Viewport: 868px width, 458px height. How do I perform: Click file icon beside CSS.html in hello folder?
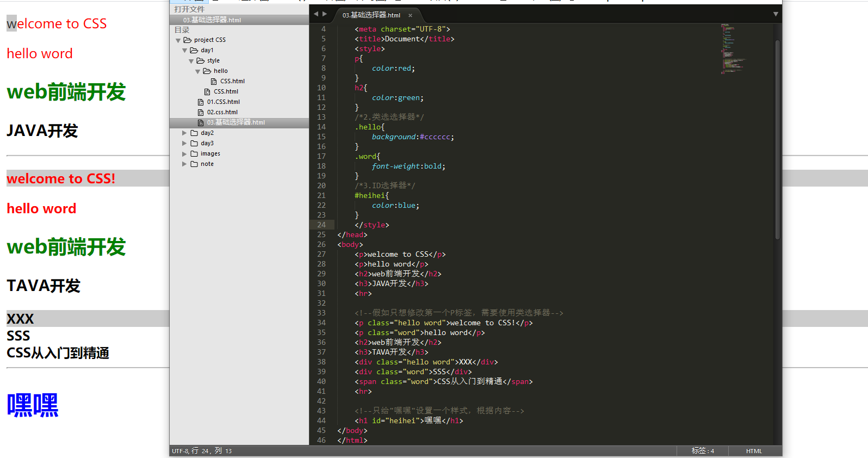[x=214, y=82]
